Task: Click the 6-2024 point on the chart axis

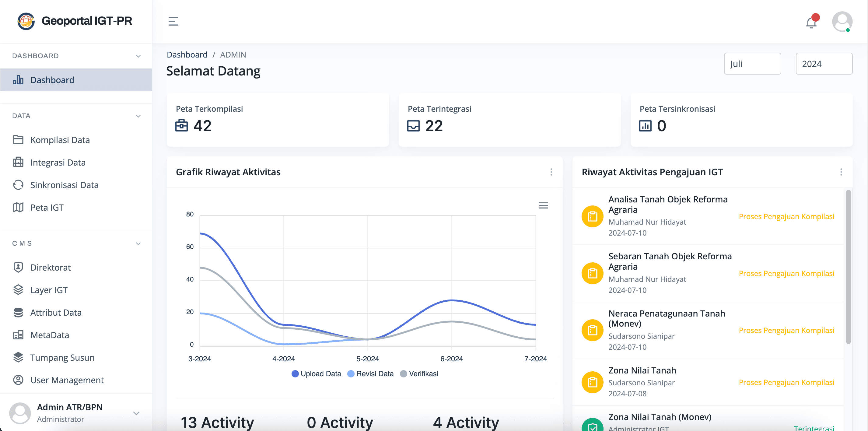Action: 452,359
